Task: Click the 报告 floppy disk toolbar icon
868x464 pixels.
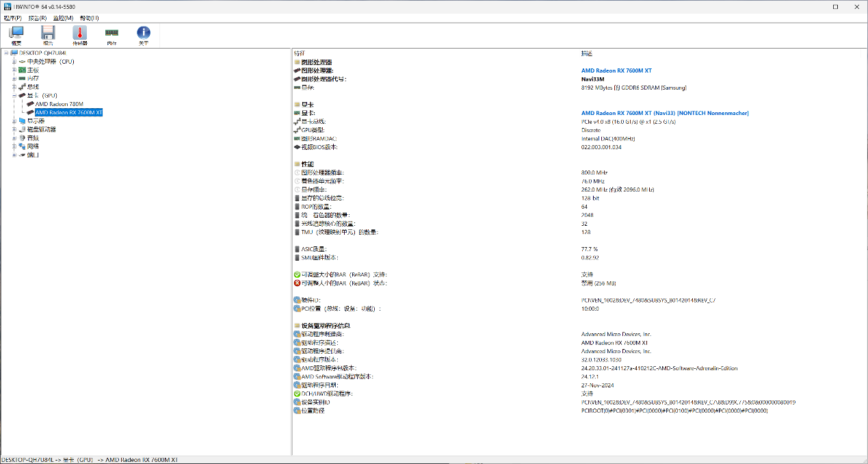Action: coord(48,35)
